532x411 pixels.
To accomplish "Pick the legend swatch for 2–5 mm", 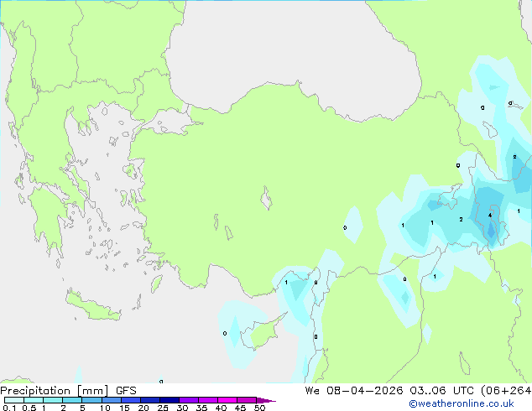I will tap(72, 400).
